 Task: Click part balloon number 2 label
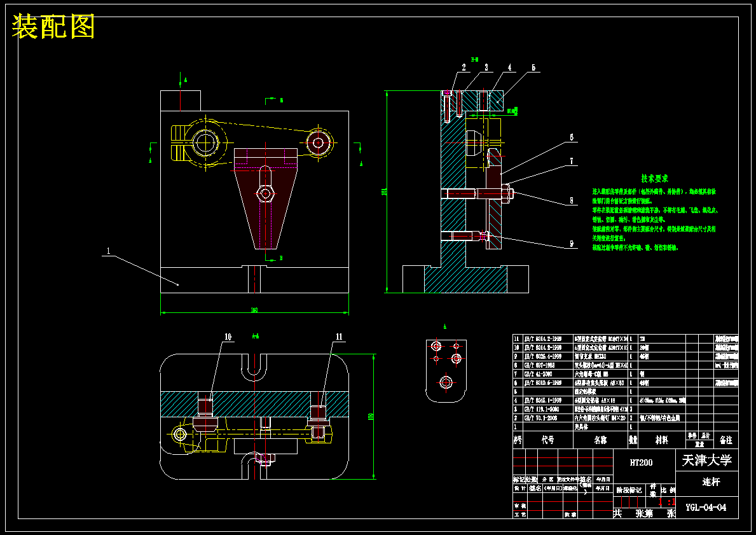464,67
